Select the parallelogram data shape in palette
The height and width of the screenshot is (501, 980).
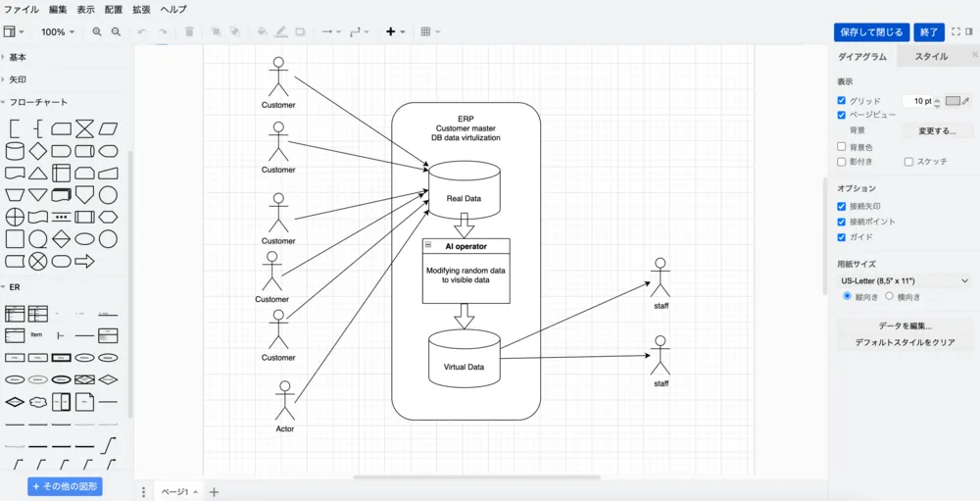pyautogui.click(x=108, y=129)
